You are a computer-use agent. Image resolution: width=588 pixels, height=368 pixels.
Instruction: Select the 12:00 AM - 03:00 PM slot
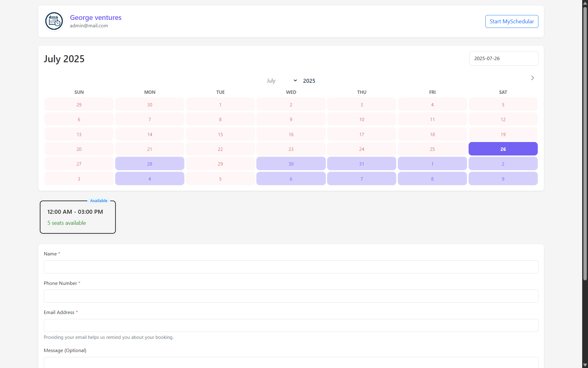(x=77, y=217)
